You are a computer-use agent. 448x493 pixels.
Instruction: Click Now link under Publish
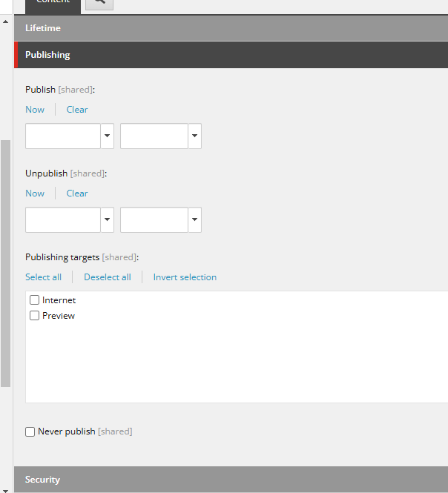pyautogui.click(x=35, y=110)
